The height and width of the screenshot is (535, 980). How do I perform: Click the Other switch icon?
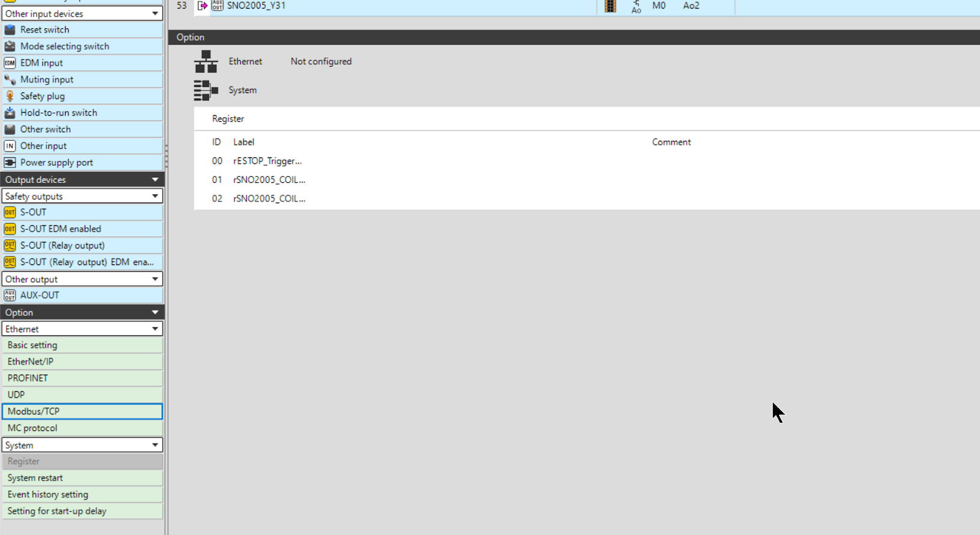coord(10,129)
